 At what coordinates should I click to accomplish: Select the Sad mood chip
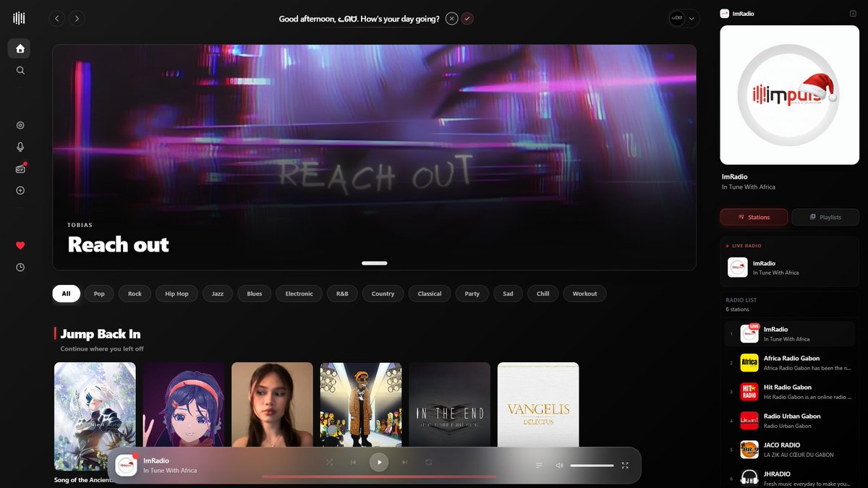click(508, 294)
